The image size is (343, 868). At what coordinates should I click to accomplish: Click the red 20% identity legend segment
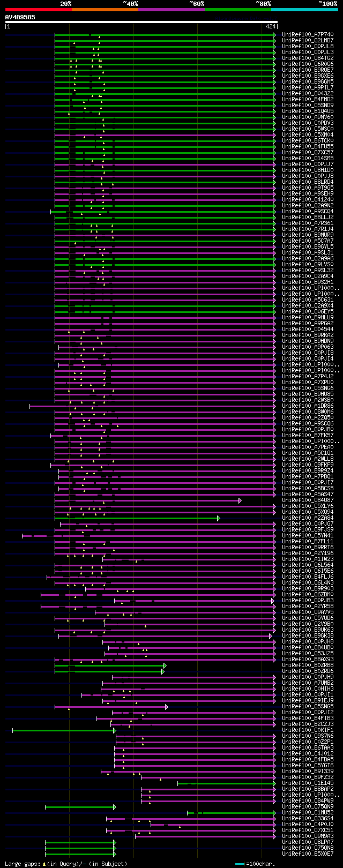click(x=39, y=10)
